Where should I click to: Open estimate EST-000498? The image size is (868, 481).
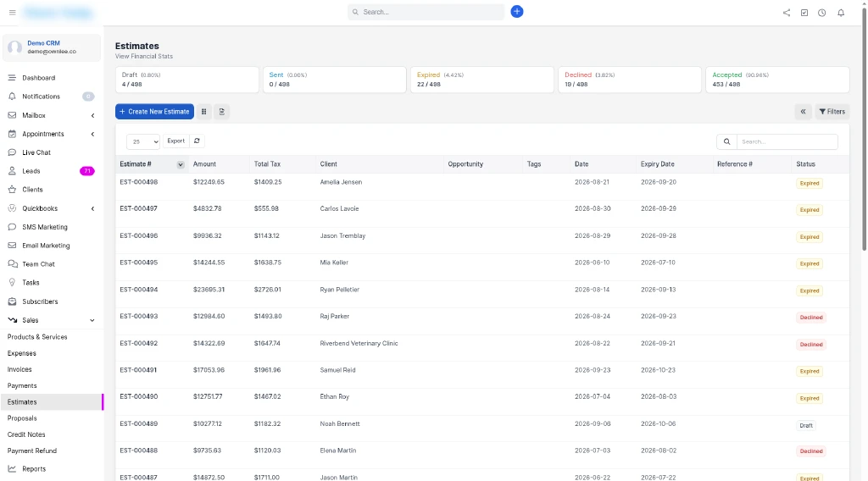(139, 182)
